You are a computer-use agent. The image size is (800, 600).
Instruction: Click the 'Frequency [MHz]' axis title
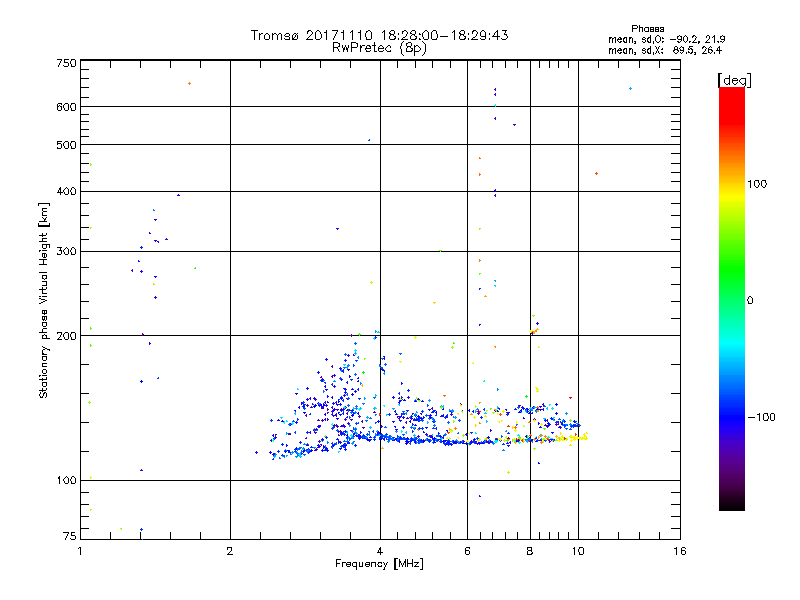pyautogui.click(x=379, y=564)
